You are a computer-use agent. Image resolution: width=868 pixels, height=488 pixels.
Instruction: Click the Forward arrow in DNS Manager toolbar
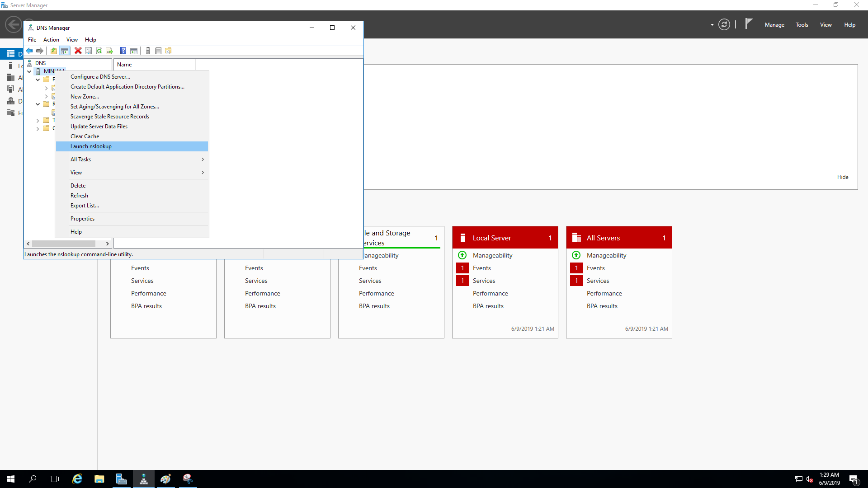click(x=40, y=51)
